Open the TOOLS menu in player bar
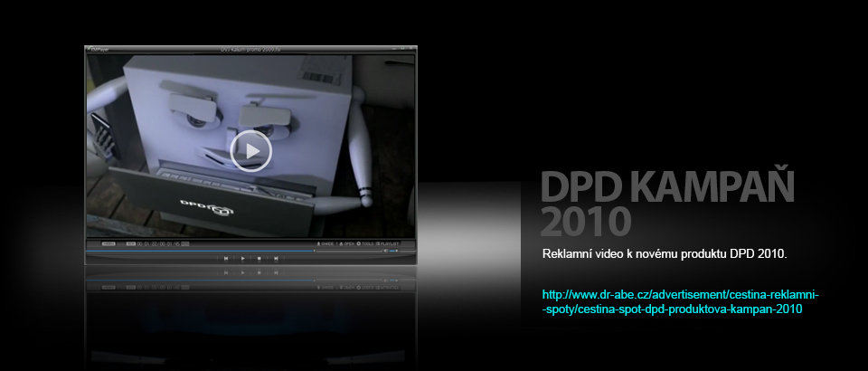 (x=365, y=243)
